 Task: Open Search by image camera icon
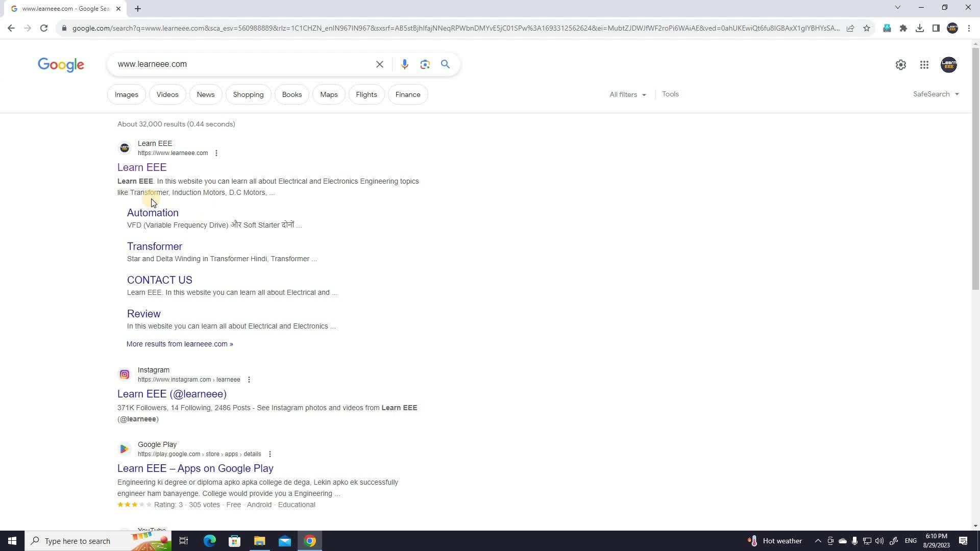425,64
